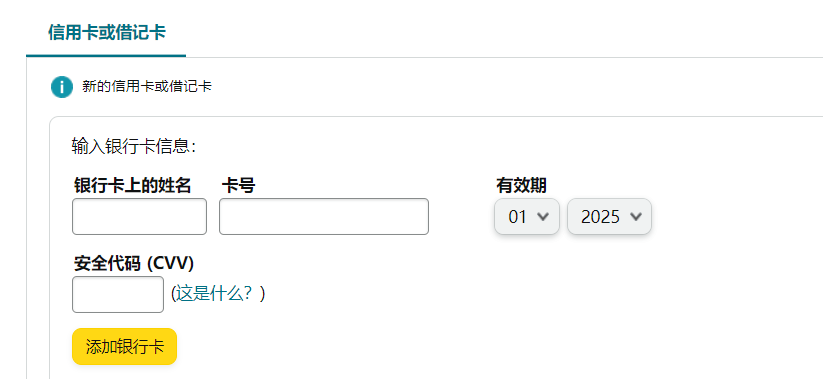Open the 信用卡或借记卡 tab
Screen dimensions: 823x379
click(x=107, y=33)
